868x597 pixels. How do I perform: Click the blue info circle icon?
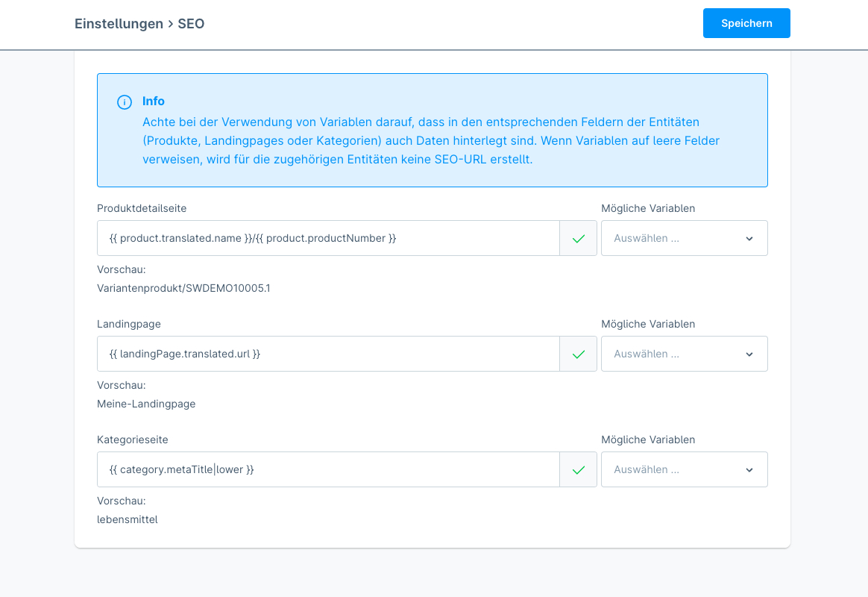[x=125, y=102]
